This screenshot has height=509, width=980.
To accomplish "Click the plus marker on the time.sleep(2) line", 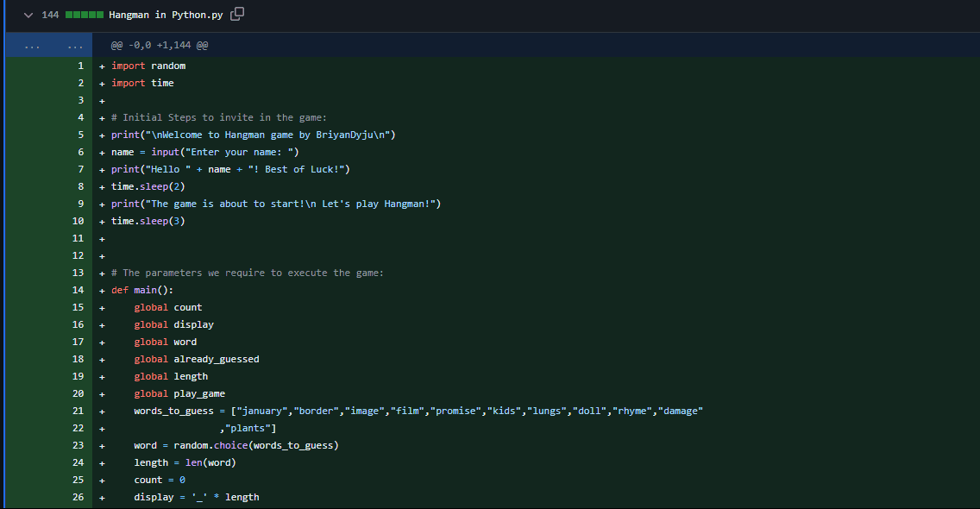I will (102, 186).
